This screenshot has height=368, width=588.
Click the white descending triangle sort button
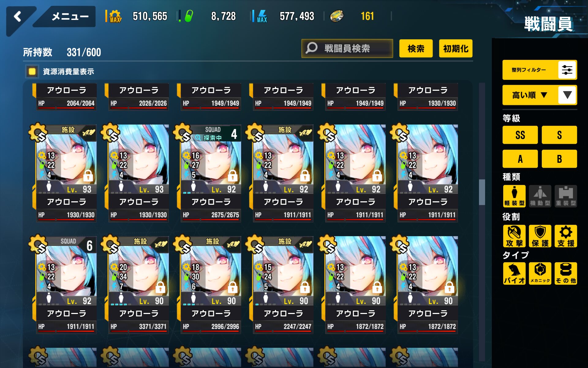567,95
